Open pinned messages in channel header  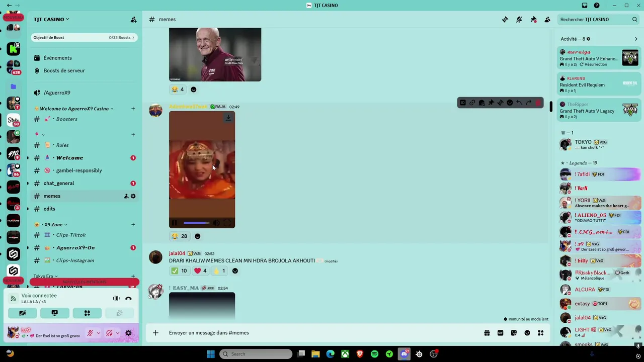click(x=533, y=20)
